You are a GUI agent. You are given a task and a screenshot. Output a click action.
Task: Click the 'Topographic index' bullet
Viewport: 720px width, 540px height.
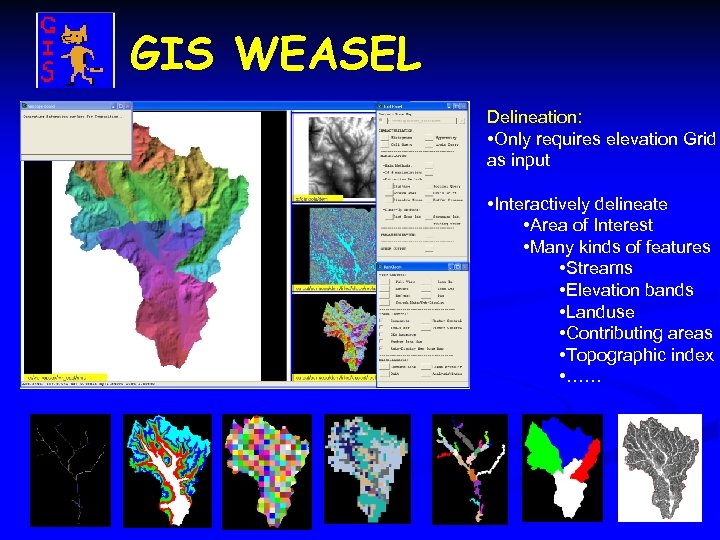tap(637, 355)
